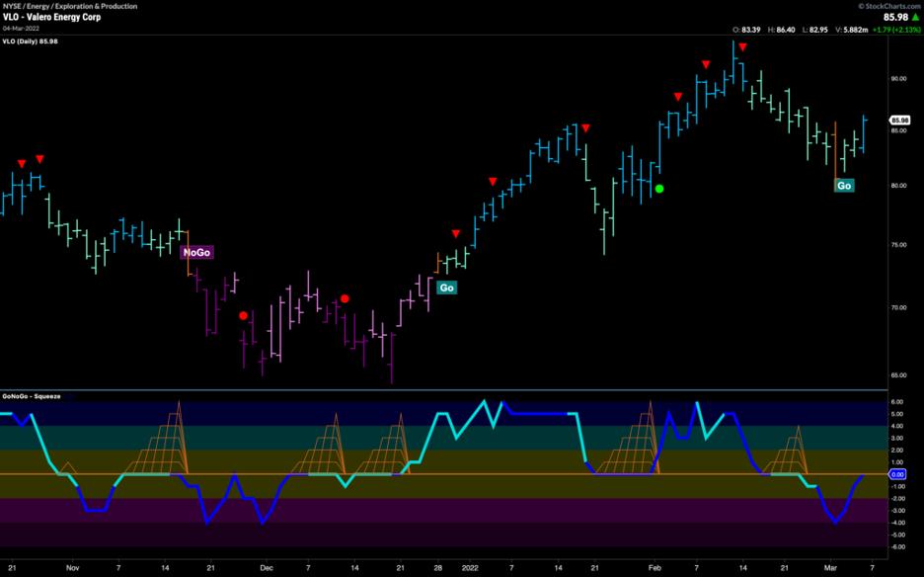Select the Go label in early March
The image size is (924, 577).
(x=844, y=186)
